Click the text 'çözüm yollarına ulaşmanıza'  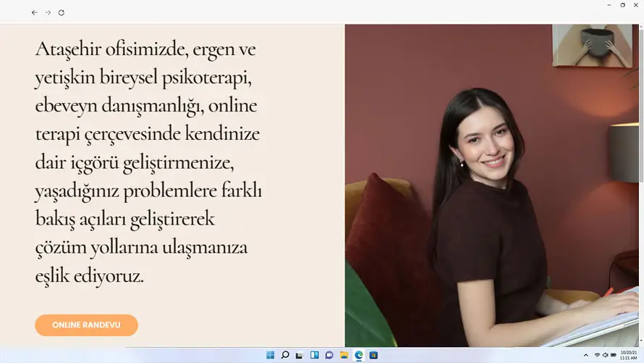pos(142,248)
